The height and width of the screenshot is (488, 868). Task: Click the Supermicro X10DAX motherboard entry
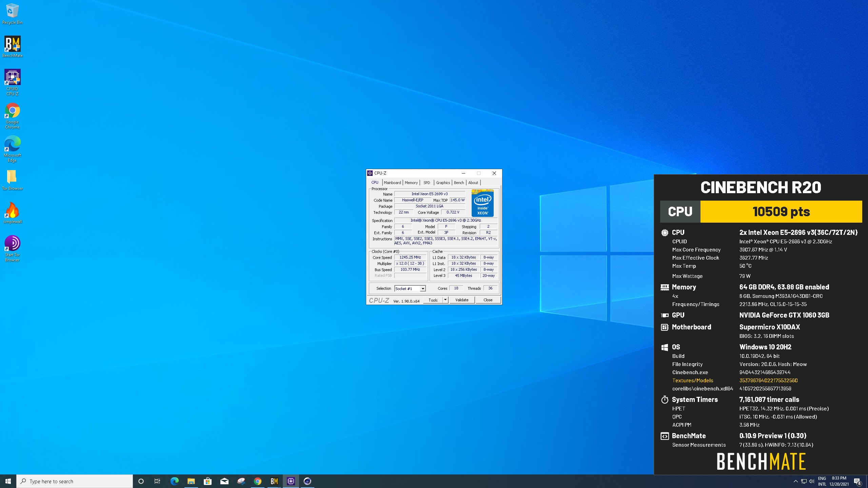pyautogui.click(x=770, y=327)
